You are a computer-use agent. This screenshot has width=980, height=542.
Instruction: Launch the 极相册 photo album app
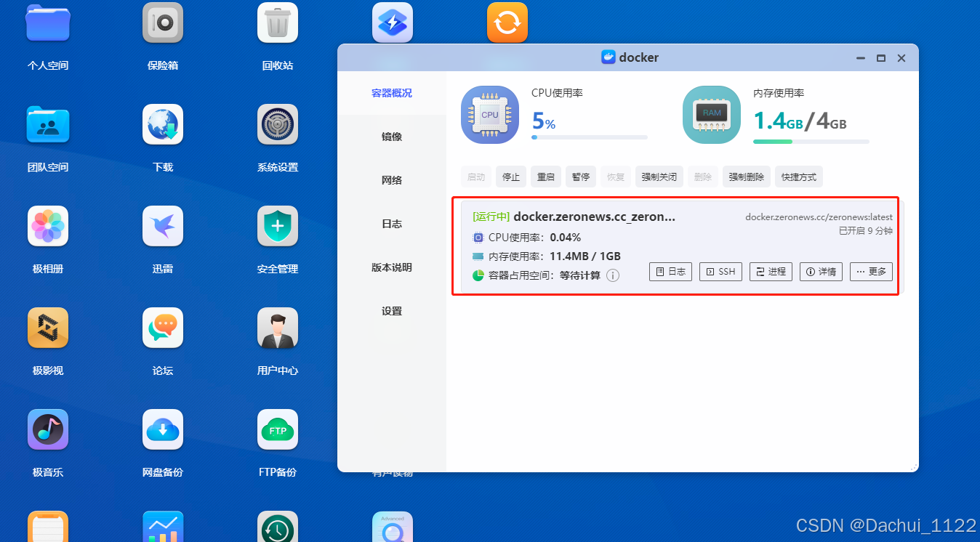(48, 226)
